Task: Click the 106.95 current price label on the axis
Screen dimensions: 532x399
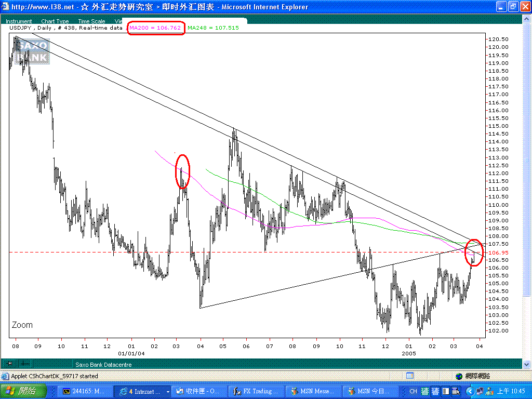Action: point(498,252)
